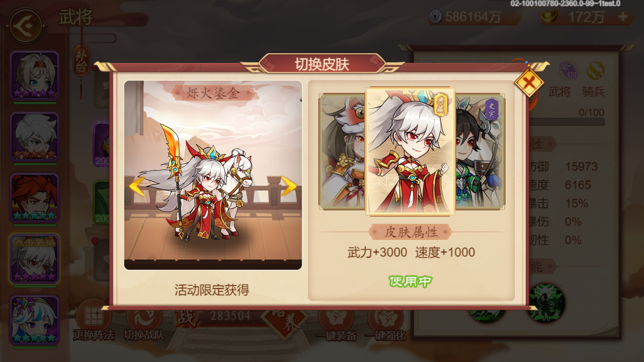Open the 补给 supply hanging tag
Screen dimensions: 644x362
point(81,61)
